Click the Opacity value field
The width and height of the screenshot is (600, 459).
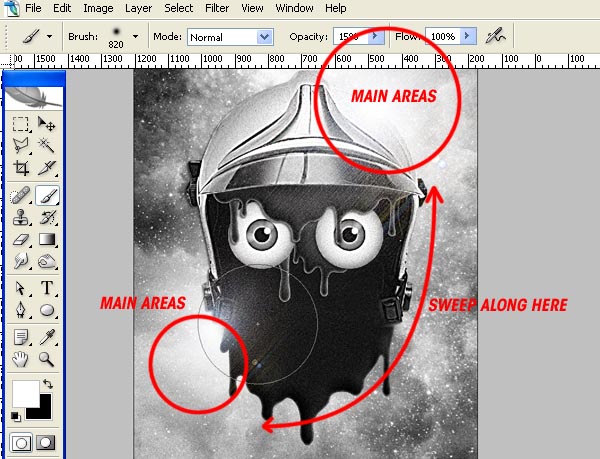[x=351, y=36]
